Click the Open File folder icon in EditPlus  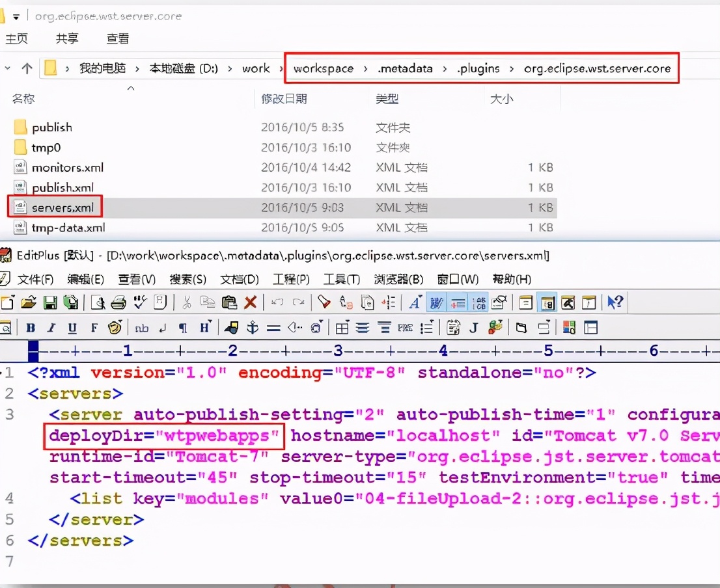(29, 302)
